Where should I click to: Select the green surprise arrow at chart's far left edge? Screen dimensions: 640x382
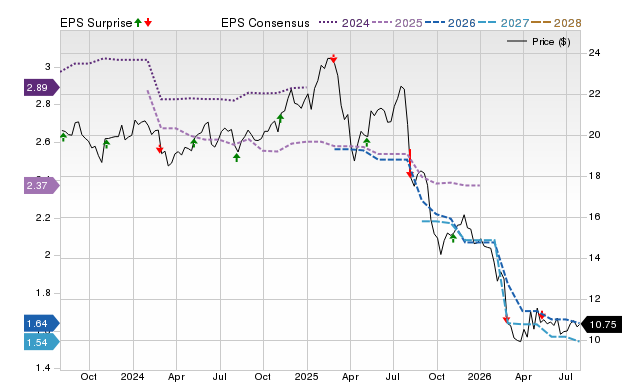(63, 137)
